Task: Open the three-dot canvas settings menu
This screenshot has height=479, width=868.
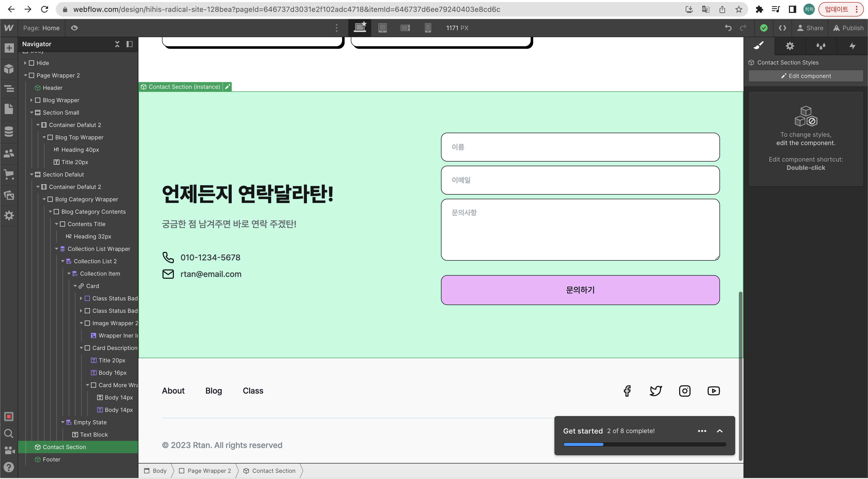Action: coord(336,28)
